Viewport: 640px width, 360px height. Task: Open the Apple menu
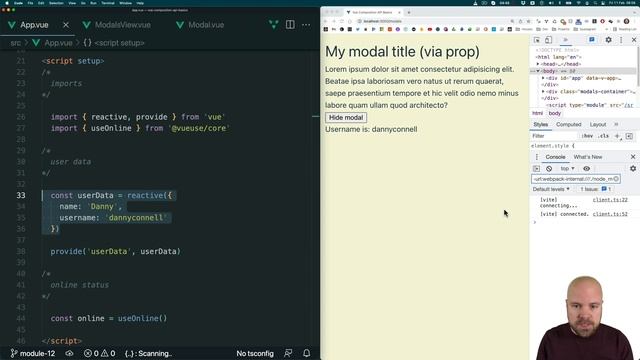(7, 3)
